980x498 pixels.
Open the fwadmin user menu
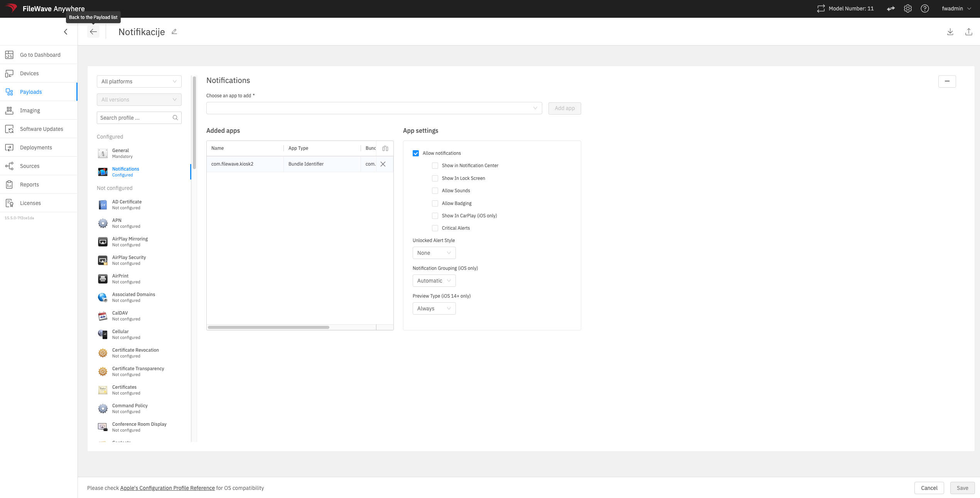coord(956,8)
